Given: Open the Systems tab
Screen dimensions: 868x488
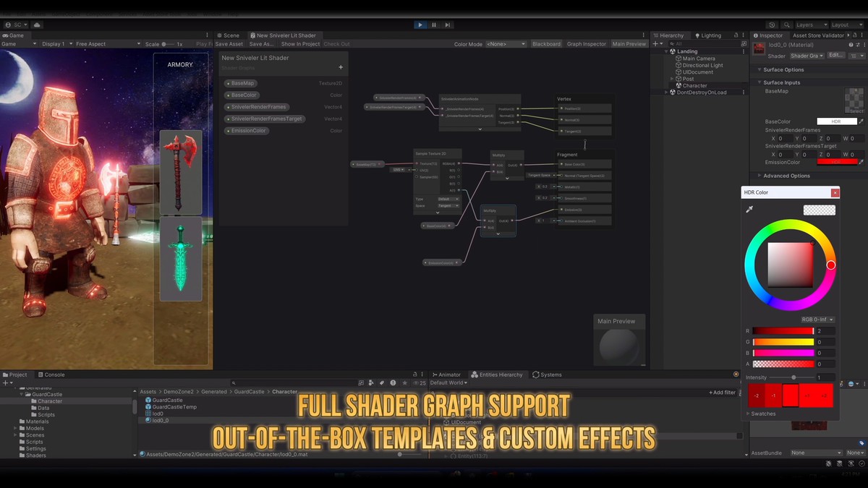Looking at the screenshot, I should click(x=547, y=374).
